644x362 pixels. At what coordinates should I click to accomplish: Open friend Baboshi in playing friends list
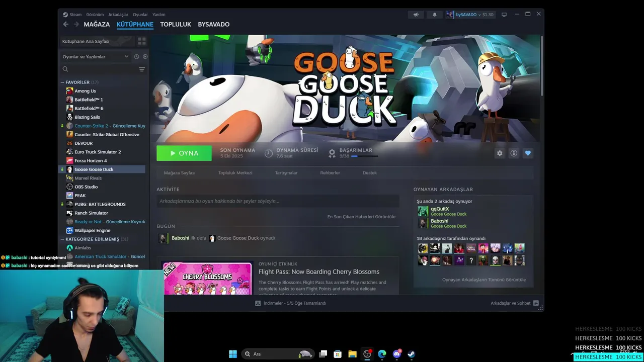[443, 223]
